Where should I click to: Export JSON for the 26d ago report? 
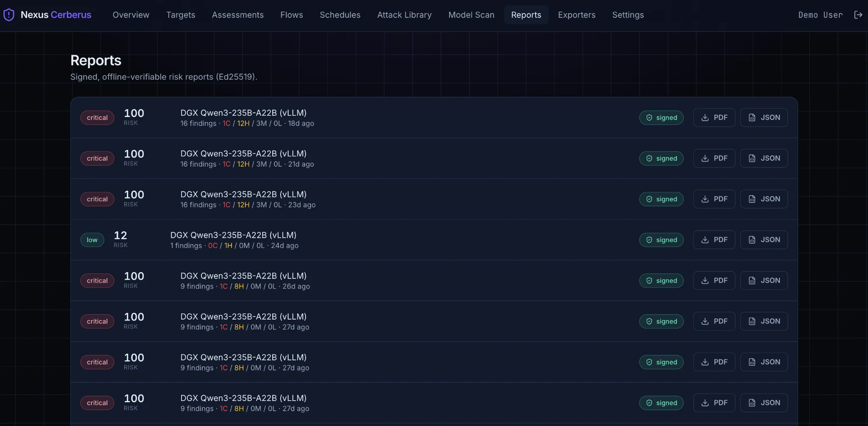point(764,280)
